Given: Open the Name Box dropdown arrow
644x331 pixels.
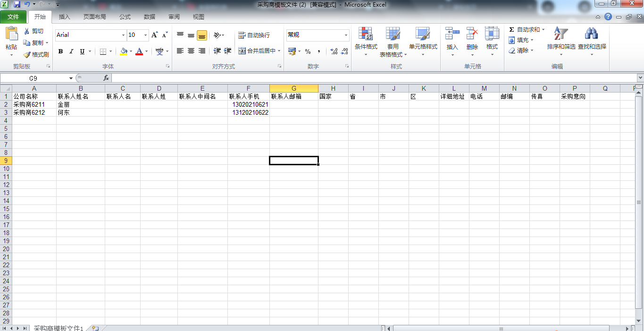Looking at the screenshot, I should 71,78.
